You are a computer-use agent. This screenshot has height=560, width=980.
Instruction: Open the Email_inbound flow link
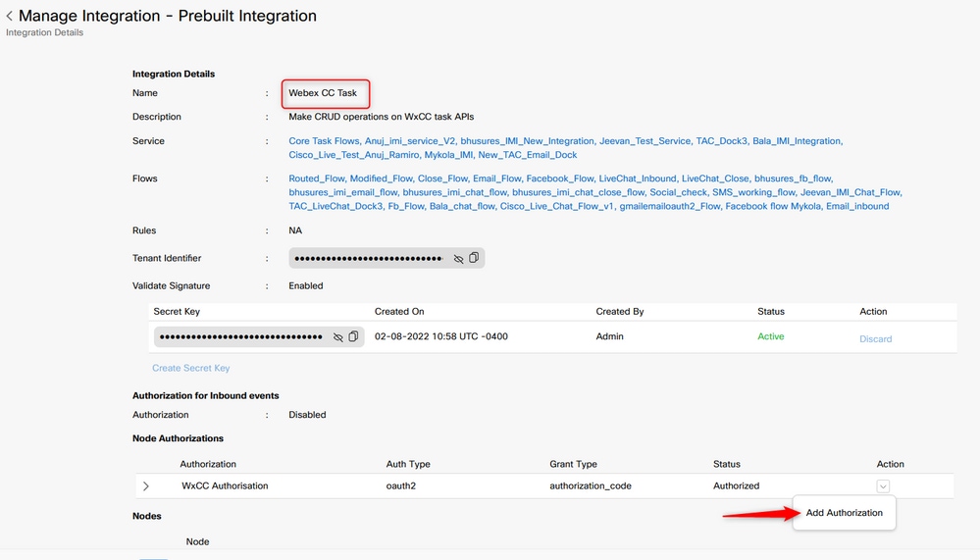pos(857,206)
